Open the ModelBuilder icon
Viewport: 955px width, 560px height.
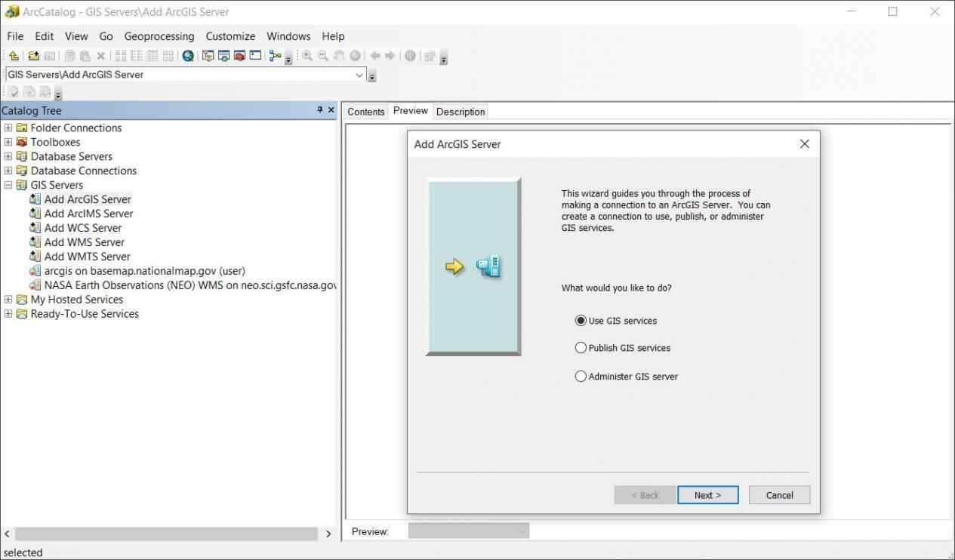click(276, 56)
